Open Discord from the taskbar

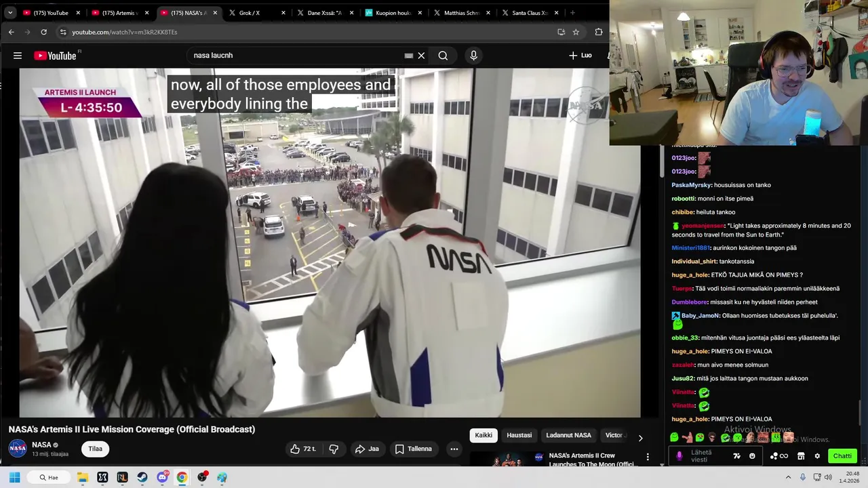(162, 477)
